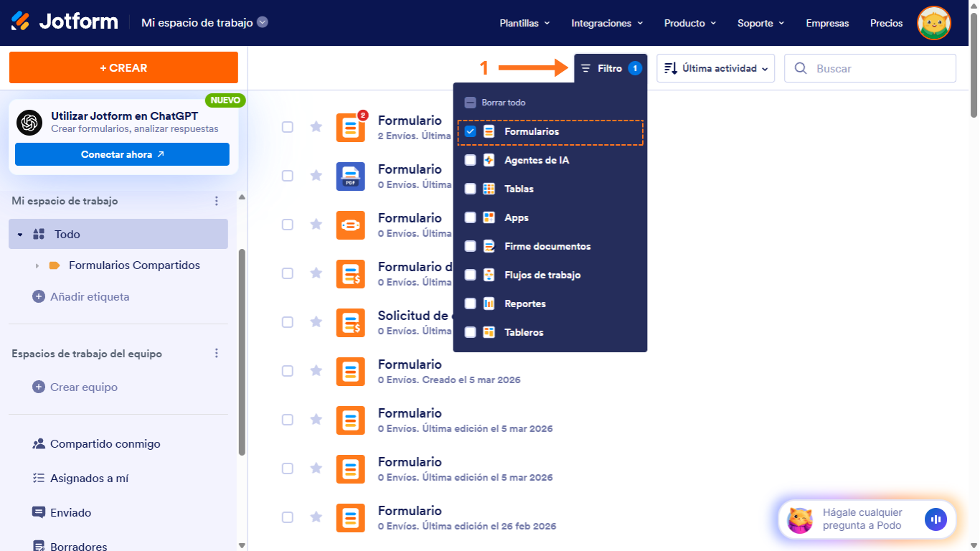
Task: Check the Reportes filter
Action: (471, 303)
